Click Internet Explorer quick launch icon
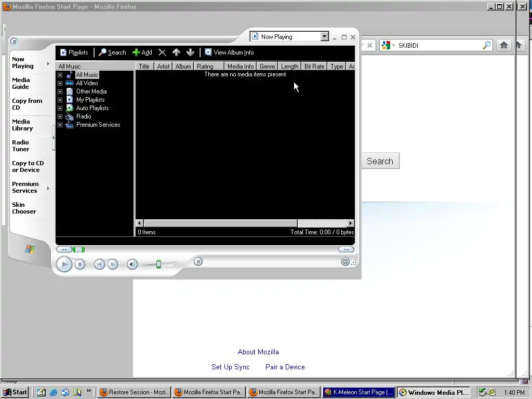 54,392
